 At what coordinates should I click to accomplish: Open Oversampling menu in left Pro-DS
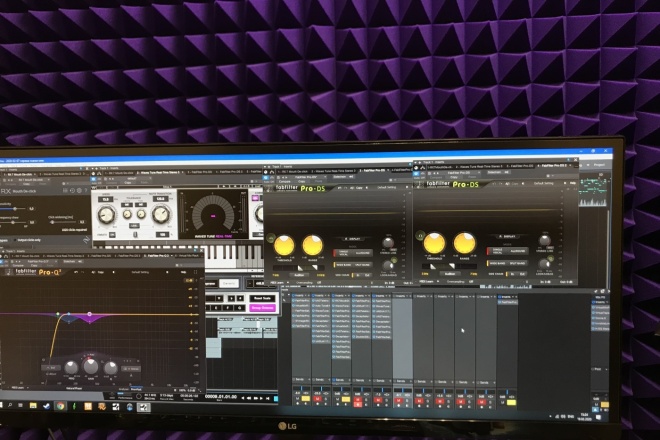click(x=309, y=283)
